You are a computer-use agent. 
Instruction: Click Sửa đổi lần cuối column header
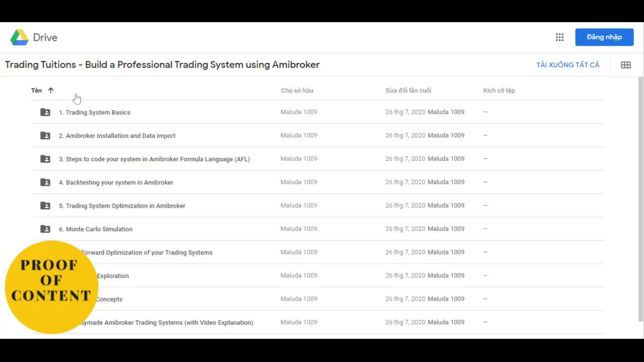(409, 90)
